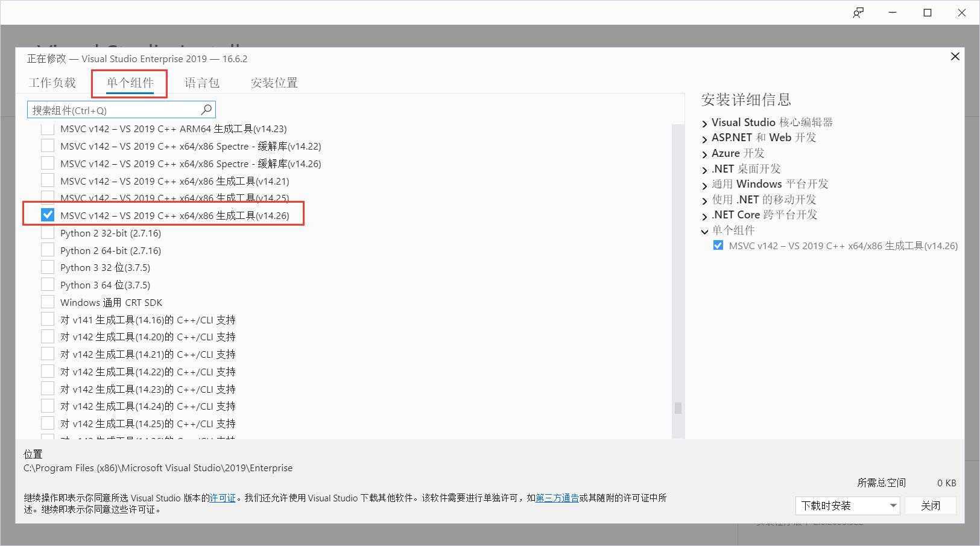
Task: Maximize the Visual Studio Installer window
Action: click(928, 13)
